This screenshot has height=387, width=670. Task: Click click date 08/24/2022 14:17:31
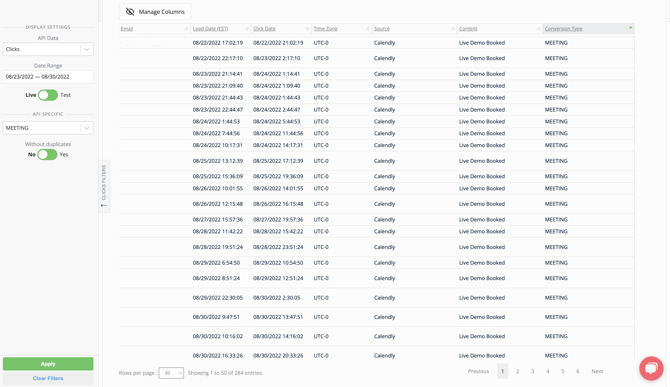pos(278,145)
